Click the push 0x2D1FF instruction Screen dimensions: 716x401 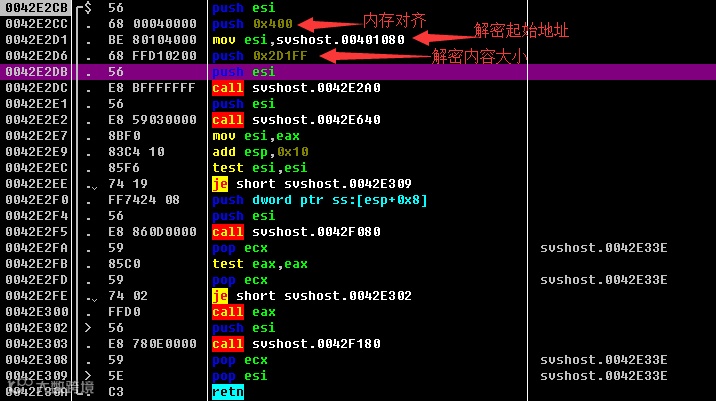(x=260, y=56)
